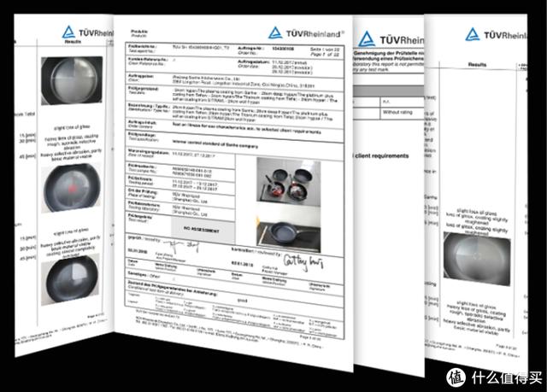Click the TÜVRheinland logo on center report page
The image size is (547, 392).
pyautogui.click(x=306, y=33)
